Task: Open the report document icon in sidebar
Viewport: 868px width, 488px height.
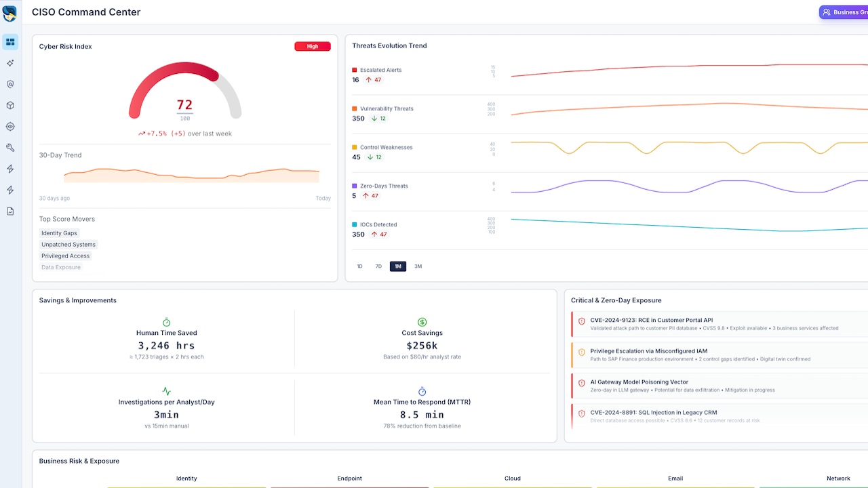Action: coord(10,211)
